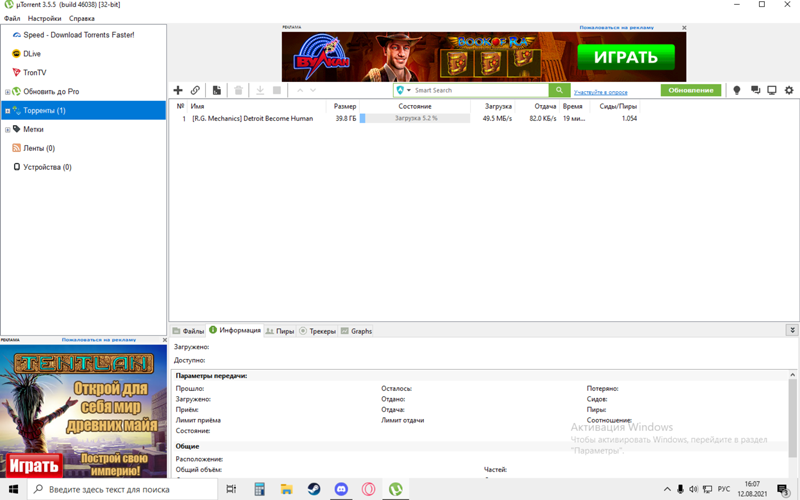The image size is (800, 500).
Task: Open the Справка menu
Action: pos(82,18)
